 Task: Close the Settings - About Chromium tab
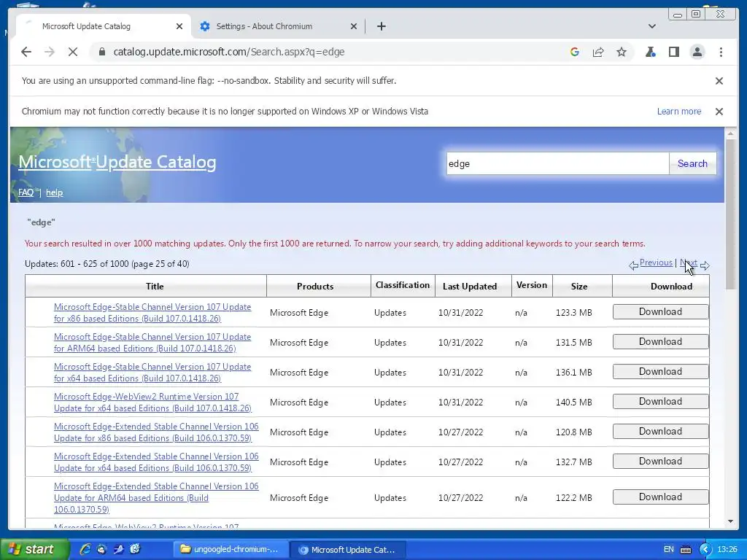click(354, 26)
